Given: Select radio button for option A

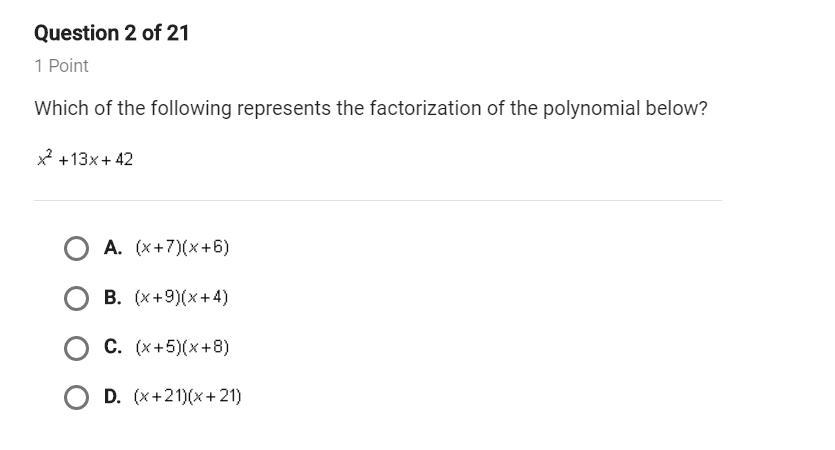Looking at the screenshot, I should tap(76, 249).
